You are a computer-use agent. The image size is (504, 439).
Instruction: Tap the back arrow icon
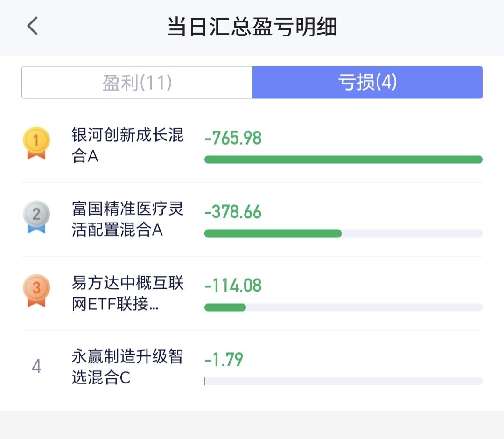point(32,26)
